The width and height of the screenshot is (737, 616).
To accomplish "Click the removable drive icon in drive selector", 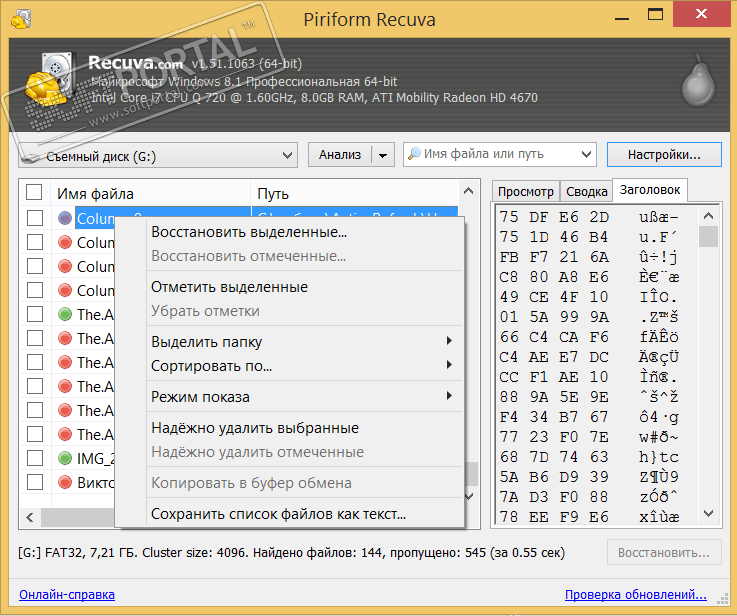I will click(x=31, y=157).
